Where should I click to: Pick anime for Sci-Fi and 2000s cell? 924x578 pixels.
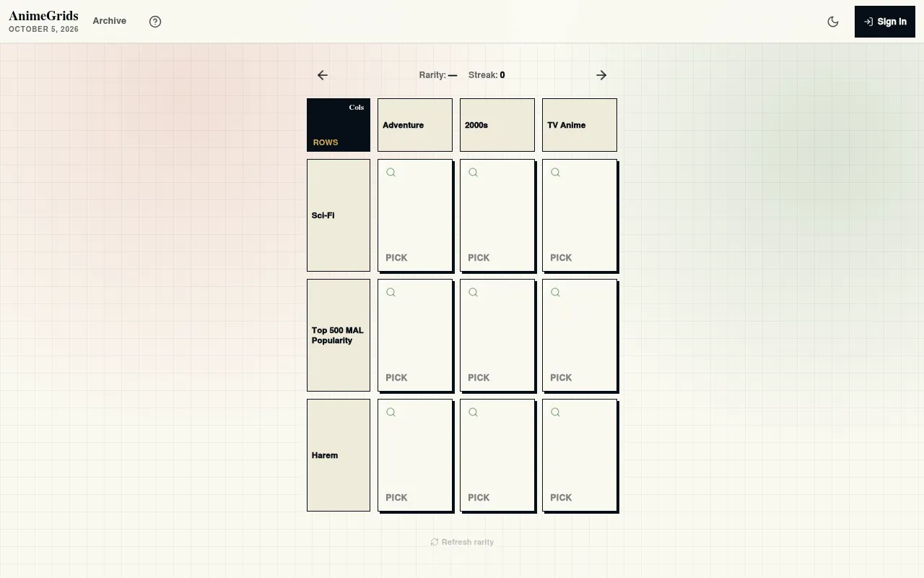click(x=497, y=215)
